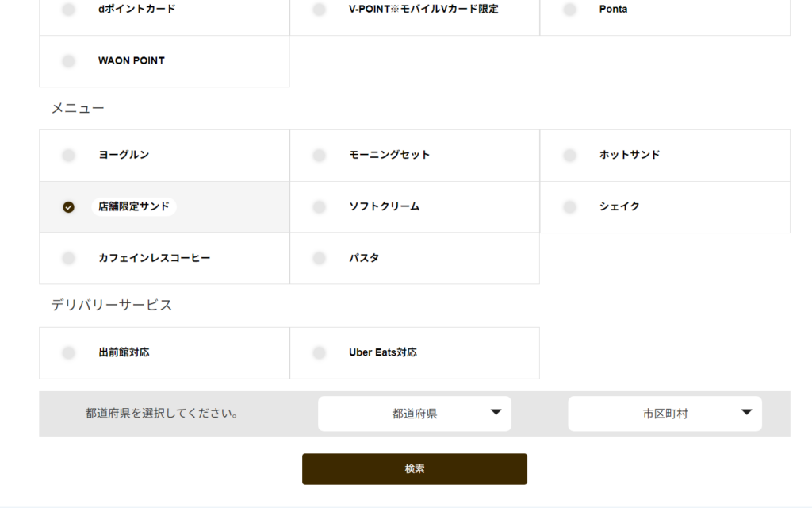Enable the Ponta point filter
Viewport: 812px width, 508px height.
(x=569, y=10)
